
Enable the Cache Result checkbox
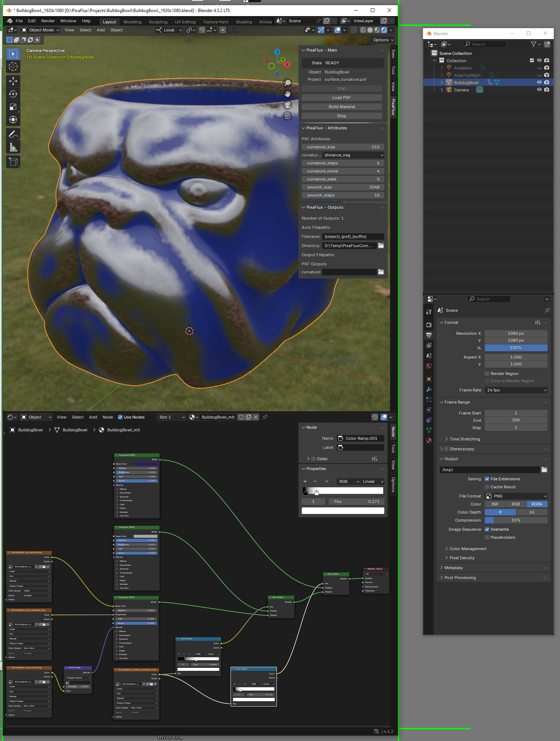coord(487,487)
